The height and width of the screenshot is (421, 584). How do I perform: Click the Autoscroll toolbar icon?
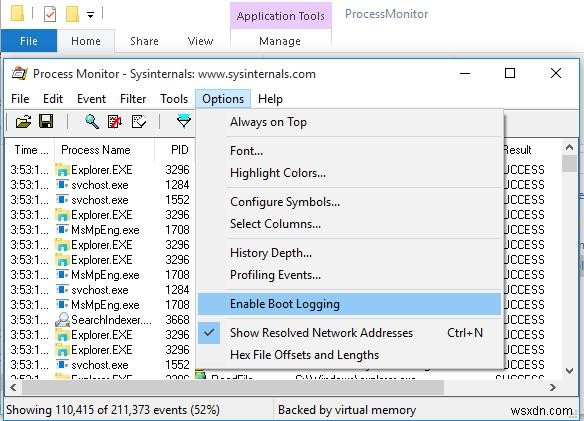pyautogui.click(x=115, y=121)
